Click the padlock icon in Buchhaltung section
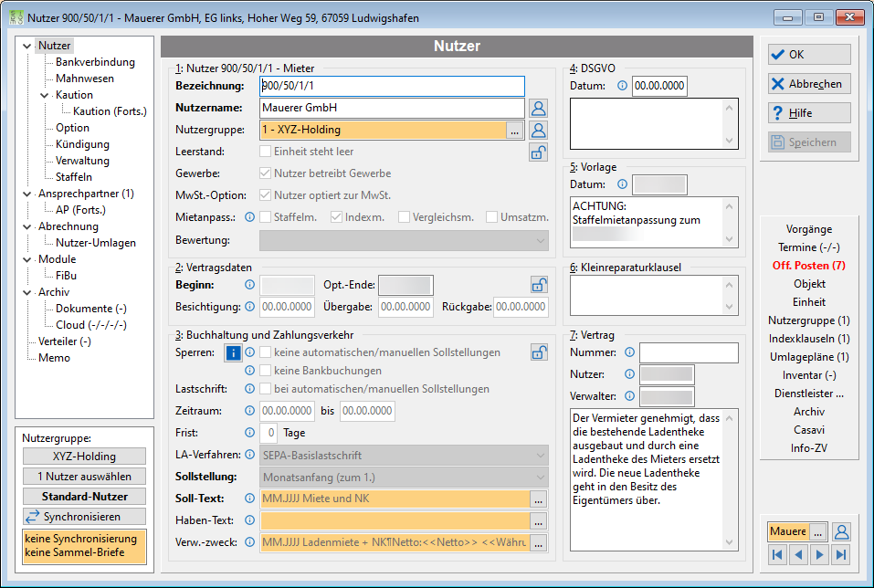The width and height of the screenshot is (874, 588). (539, 352)
